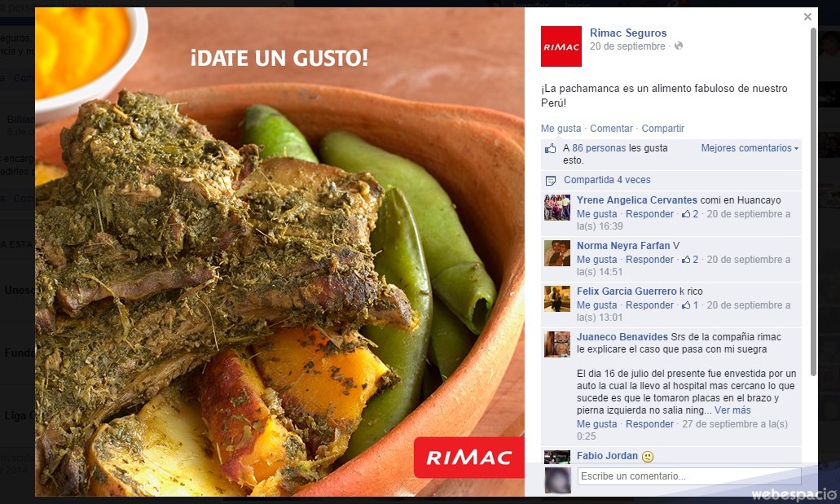Screen dimensions: 840x504
Task: Click like count icon on Norma's comment
Action: 686,259
